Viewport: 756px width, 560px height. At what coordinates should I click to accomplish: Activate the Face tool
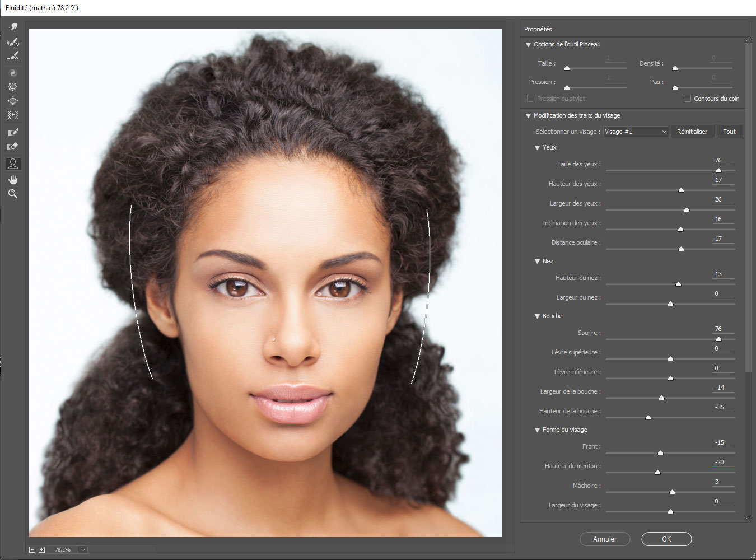pyautogui.click(x=12, y=164)
